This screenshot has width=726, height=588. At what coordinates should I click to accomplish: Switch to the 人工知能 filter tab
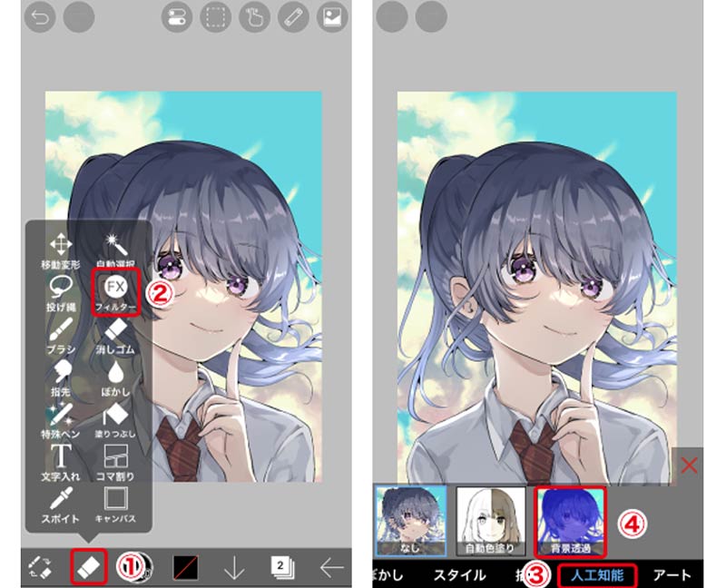click(x=596, y=574)
